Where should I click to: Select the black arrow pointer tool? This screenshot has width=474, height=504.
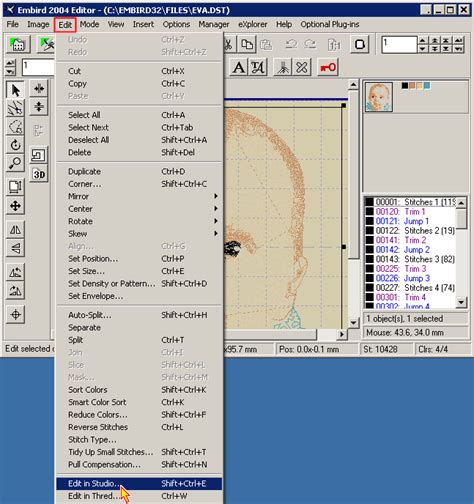[x=15, y=90]
